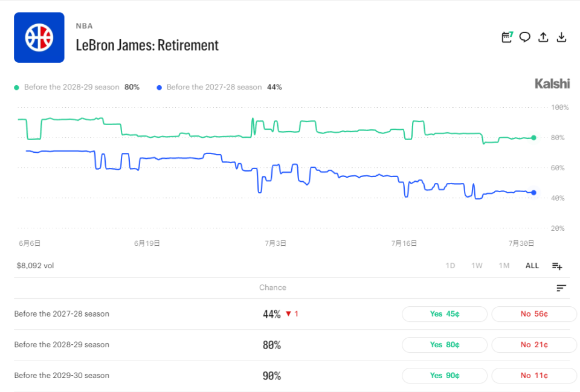Buy Yes 90¢ for 2029-30 season
Viewport: 580px width, 392px height.
pyautogui.click(x=445, y=375)
